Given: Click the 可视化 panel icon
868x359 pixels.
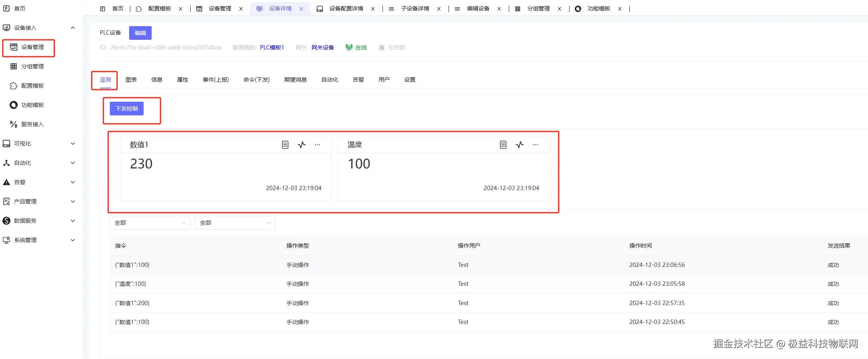Looking at the screenshot, I should coord(6,144).
